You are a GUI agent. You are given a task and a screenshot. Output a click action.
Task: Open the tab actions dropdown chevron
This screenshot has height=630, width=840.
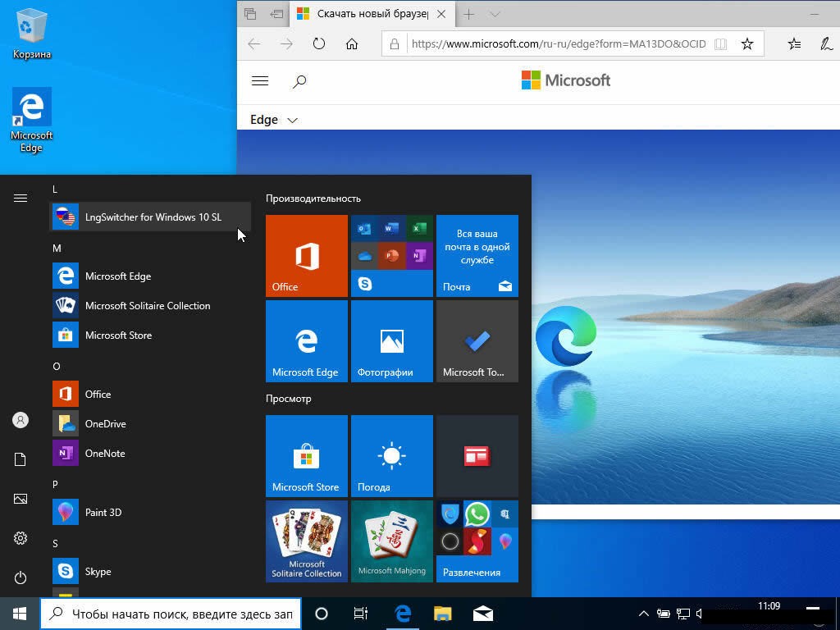pos(495,14)
